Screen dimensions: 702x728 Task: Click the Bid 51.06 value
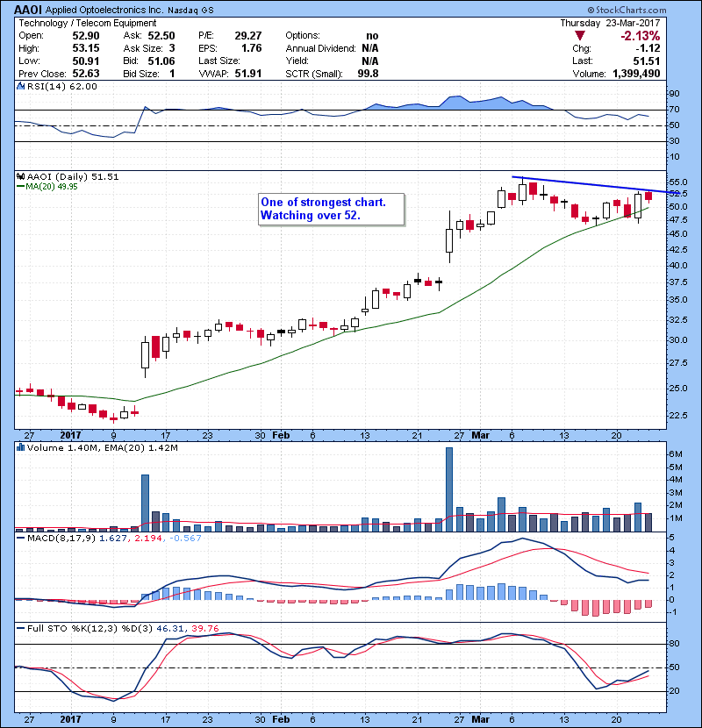(161, 61)
